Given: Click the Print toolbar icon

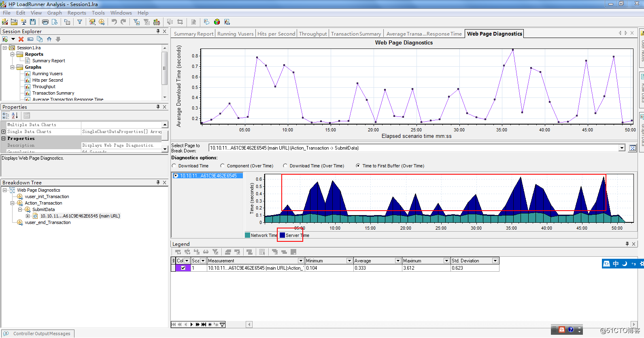Looking at the screenshot, I should coord(45,22).
